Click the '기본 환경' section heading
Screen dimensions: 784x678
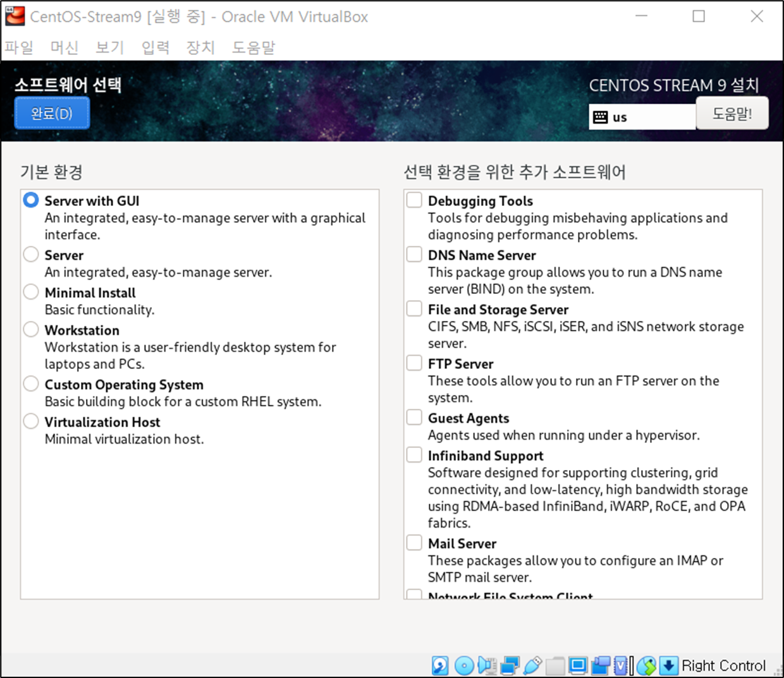pos(51,172)
